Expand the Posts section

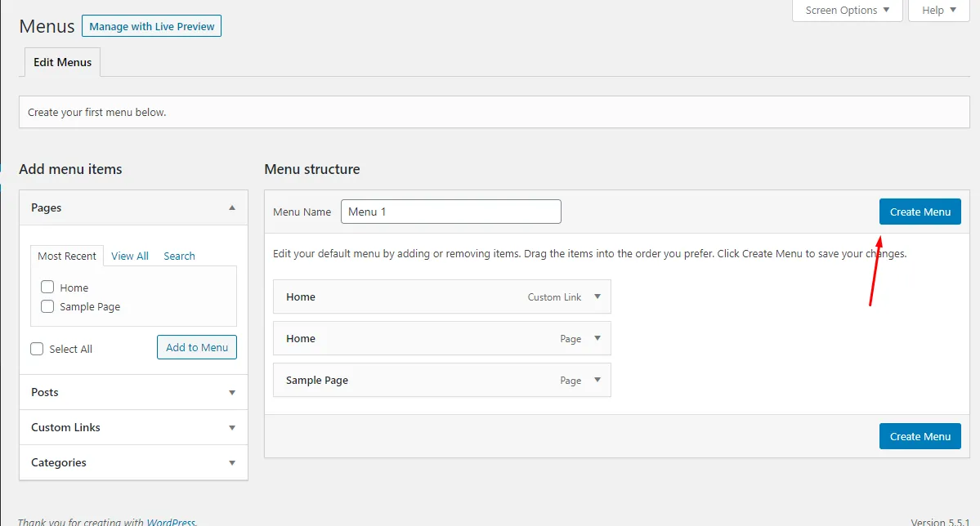232,393
